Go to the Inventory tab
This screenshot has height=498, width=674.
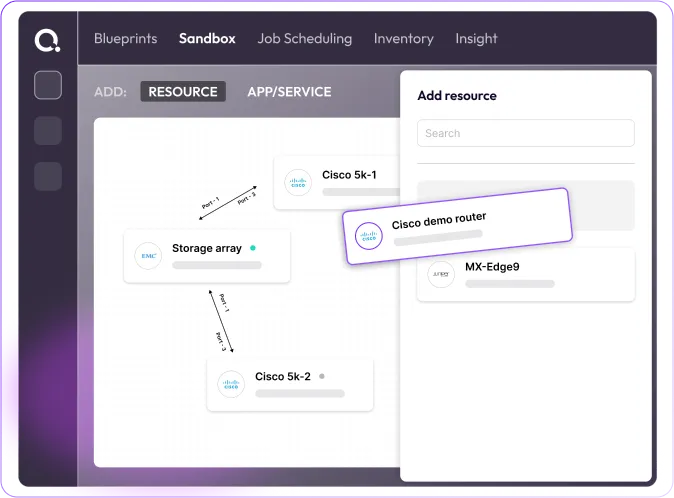tap(404, 39)
